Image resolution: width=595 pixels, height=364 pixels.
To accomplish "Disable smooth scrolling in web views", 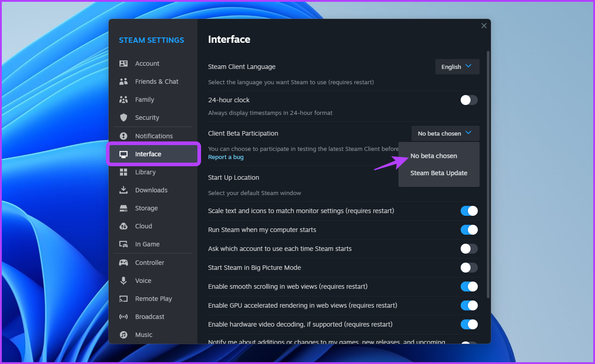I will pos(469,287).
